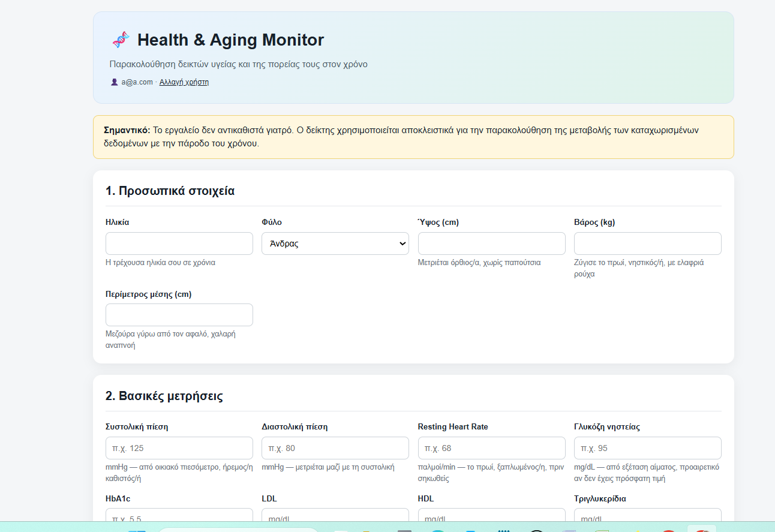
Task: Click the a@a.com user email text
Action: pos(137,82)
